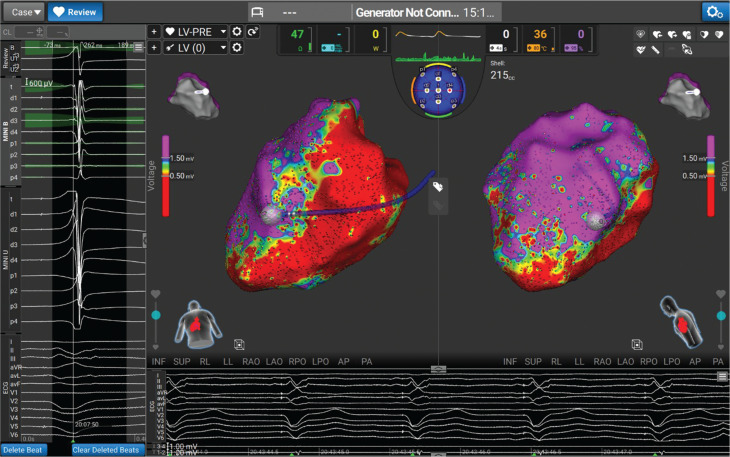Open the settings gears icon at top right
The width and height of the screenshot is (730, 457).
pos(715,12)
